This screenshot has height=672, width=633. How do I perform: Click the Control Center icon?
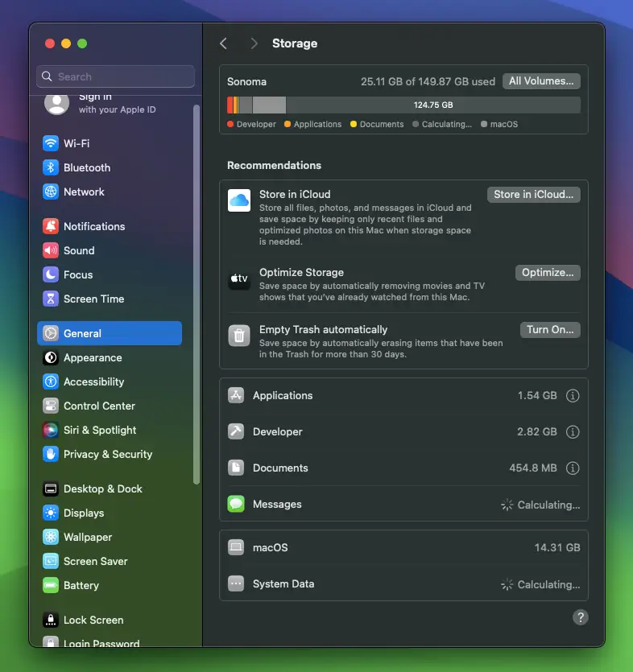(51, 406)
